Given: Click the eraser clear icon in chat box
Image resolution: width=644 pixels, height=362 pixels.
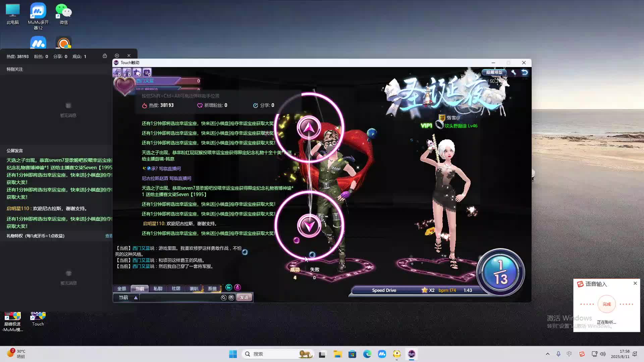Looking at the screenshot, I should pyautogui.click(x=224, y=298).
